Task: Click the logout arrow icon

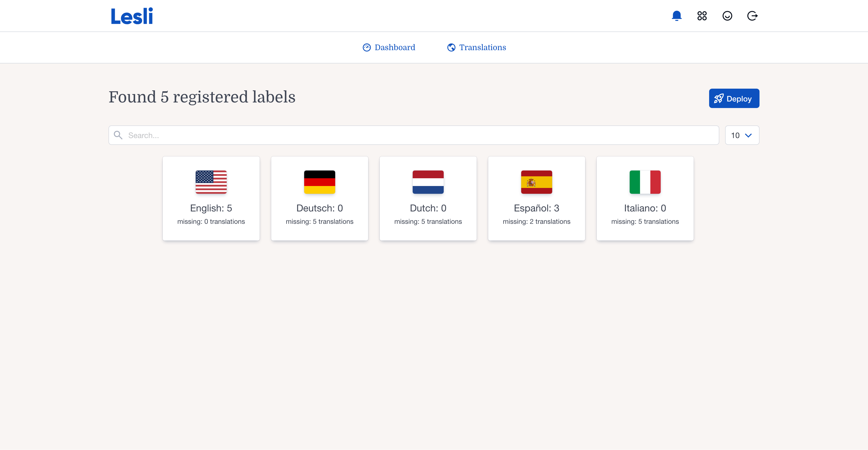Action: tap(752, 16)
